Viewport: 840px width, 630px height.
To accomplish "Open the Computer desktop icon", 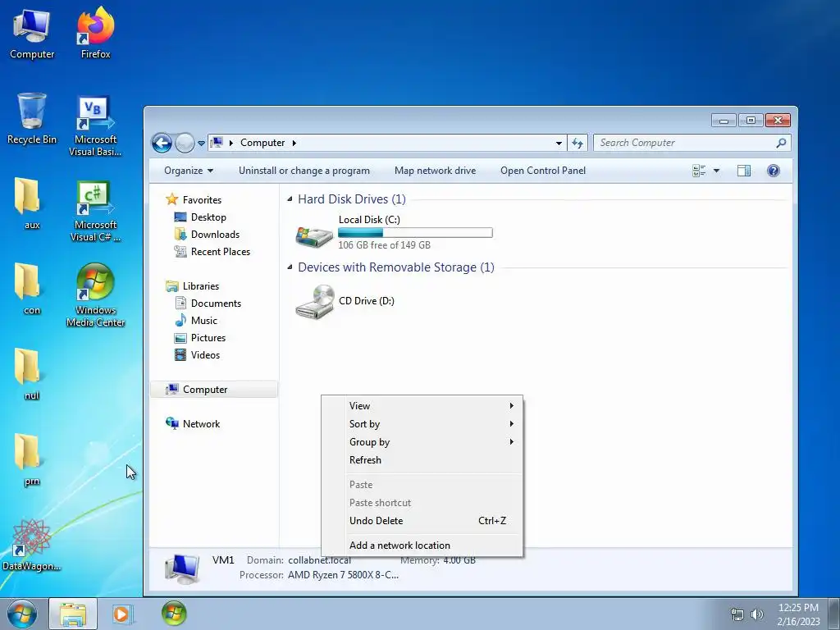I will pos(32,33).
